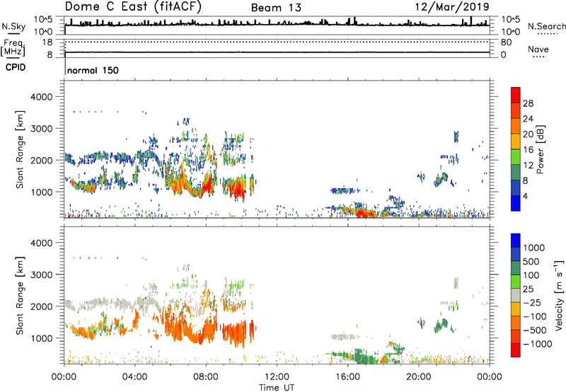Click the '16:00' time axis tick

(347, 377)
